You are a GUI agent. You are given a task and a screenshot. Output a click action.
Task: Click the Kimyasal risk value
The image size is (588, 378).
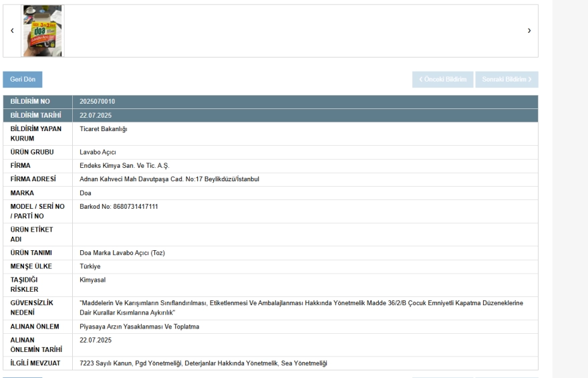click(x=93, y=279)
